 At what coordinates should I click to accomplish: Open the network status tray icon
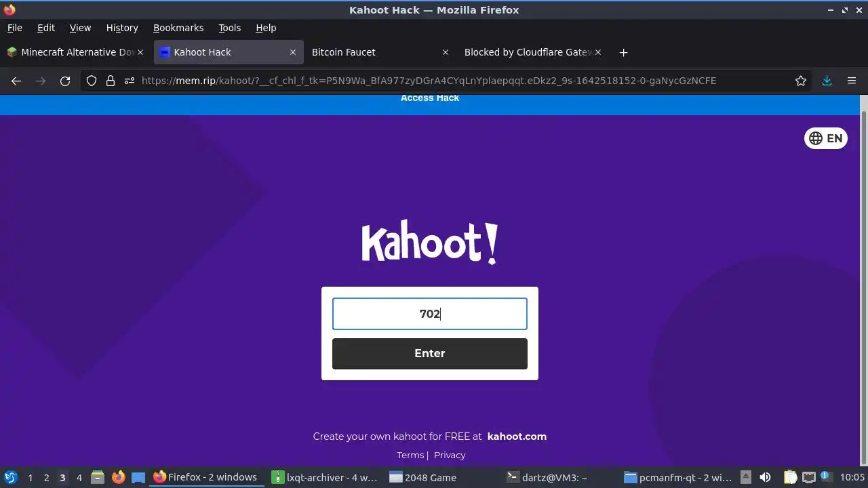(809, 477)
